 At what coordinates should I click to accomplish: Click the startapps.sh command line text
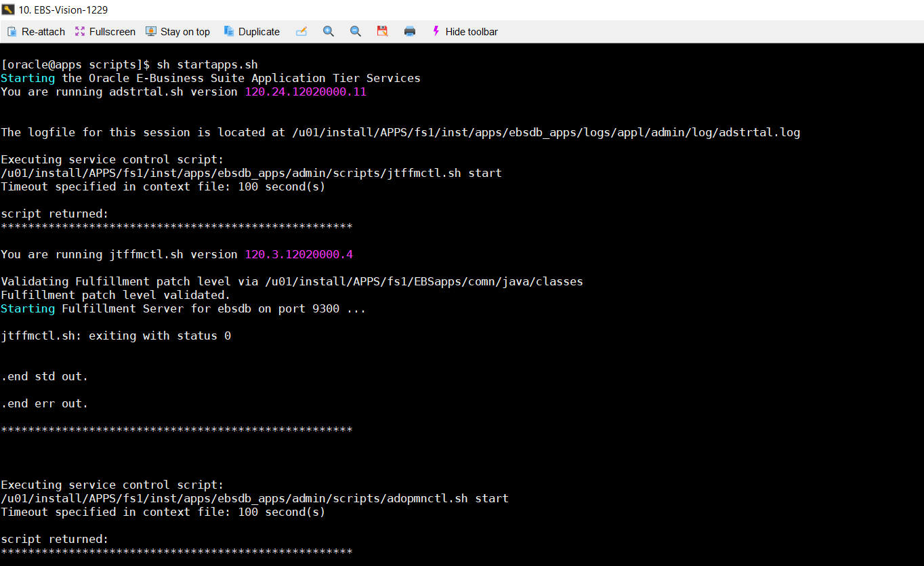coord(215,64)
